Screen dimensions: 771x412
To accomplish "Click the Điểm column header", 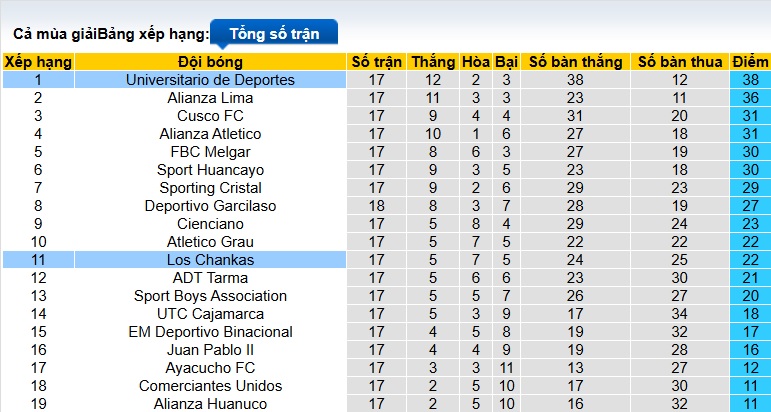I will [x=750, y=62].
